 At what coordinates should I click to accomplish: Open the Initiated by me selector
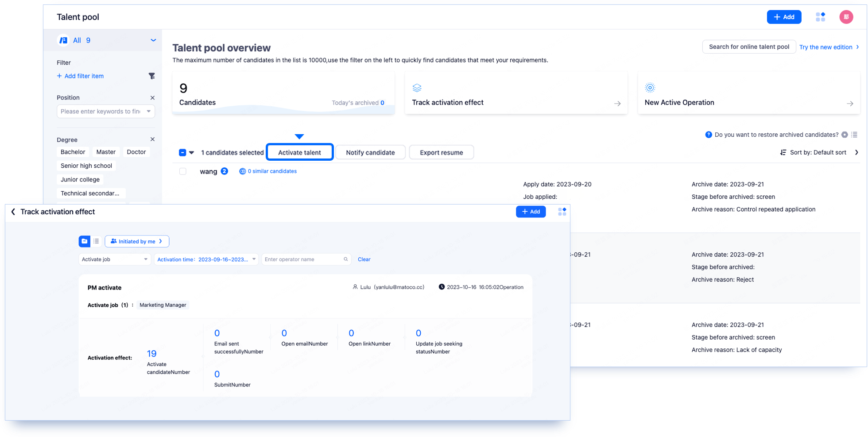click(137, 241)
